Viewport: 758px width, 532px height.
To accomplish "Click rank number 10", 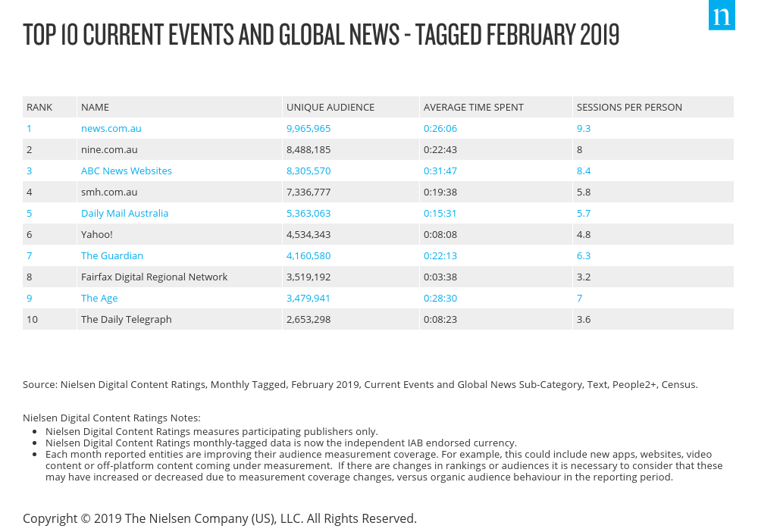I will (x=32, y=320).
